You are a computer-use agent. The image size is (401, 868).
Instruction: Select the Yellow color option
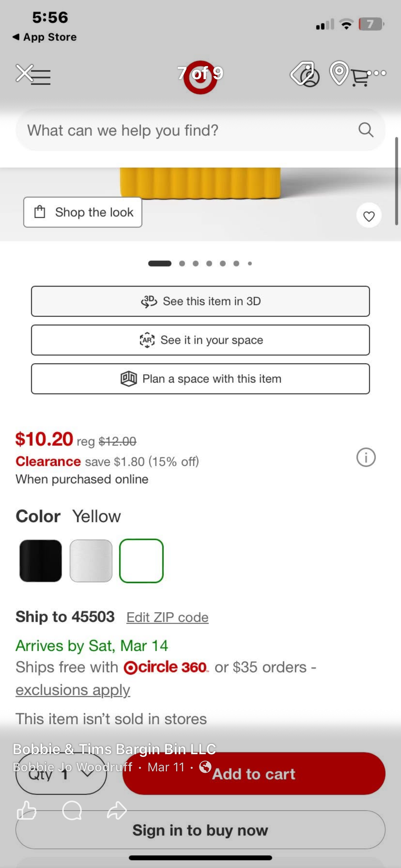coord(141,561)
